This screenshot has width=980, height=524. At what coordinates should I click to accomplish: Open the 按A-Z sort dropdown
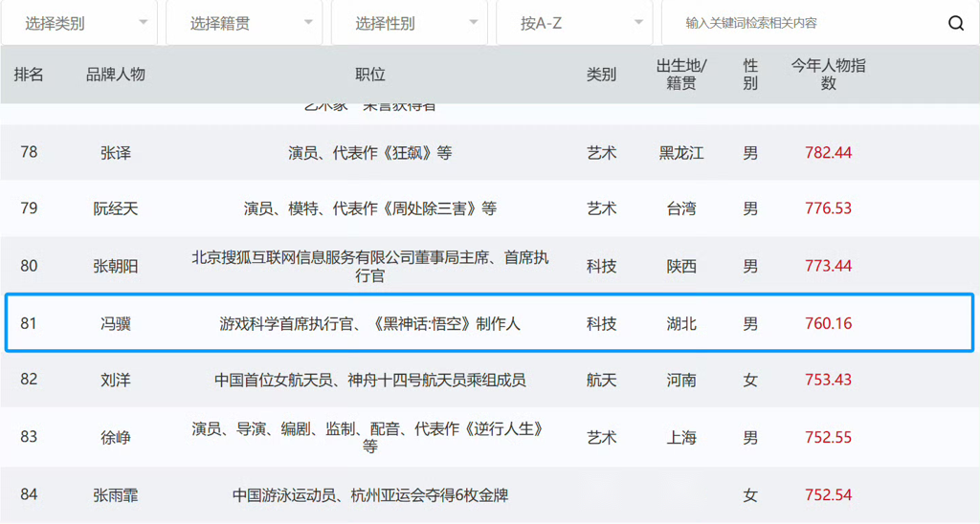tap(574, 23)
